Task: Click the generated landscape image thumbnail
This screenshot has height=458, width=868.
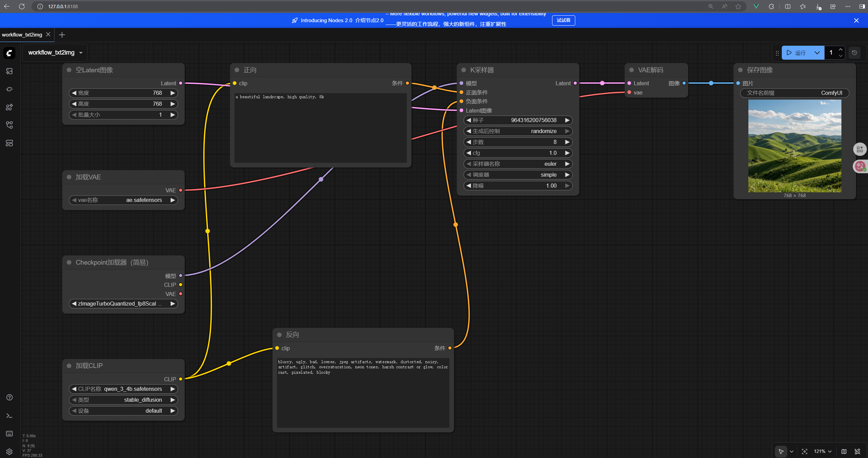Action: pos(794,146)
